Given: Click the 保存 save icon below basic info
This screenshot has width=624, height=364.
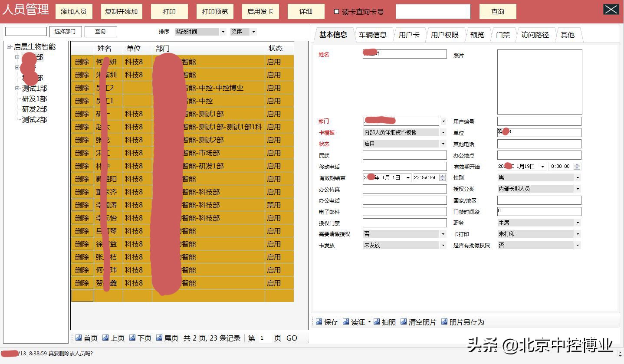Looking at the screenshot, I should (x=325, y=322).
